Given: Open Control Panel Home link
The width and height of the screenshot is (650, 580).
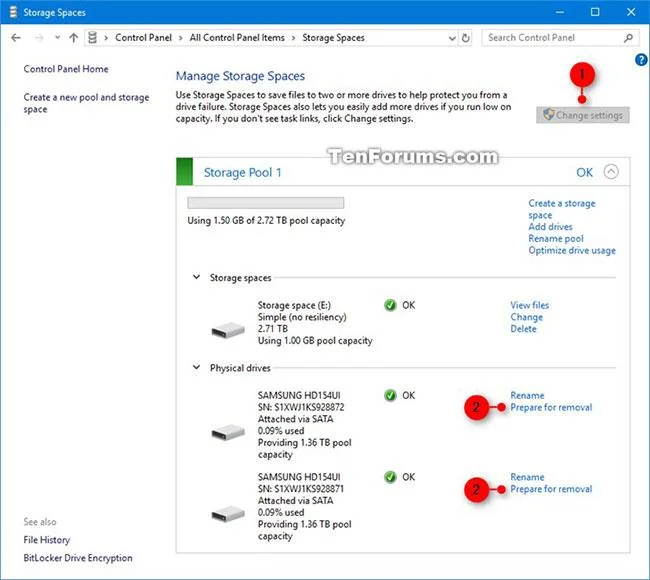Looking at the screenshot, I should pos(66,69).
